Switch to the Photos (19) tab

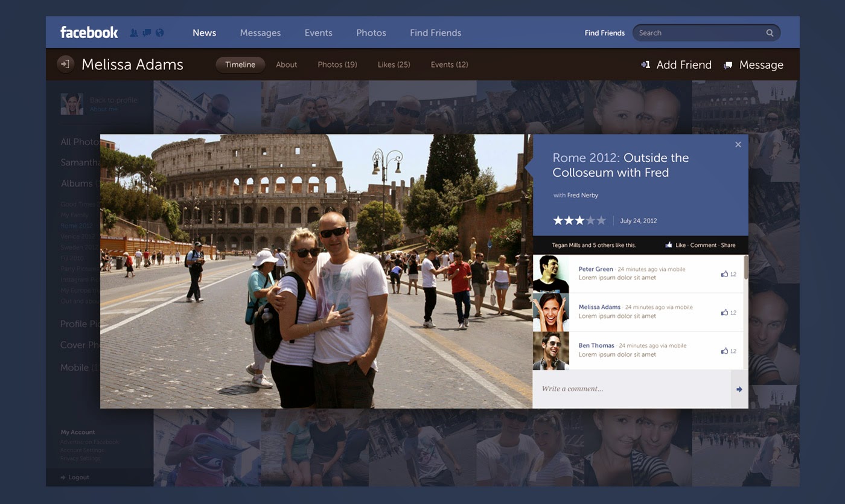tap(337, 65)
